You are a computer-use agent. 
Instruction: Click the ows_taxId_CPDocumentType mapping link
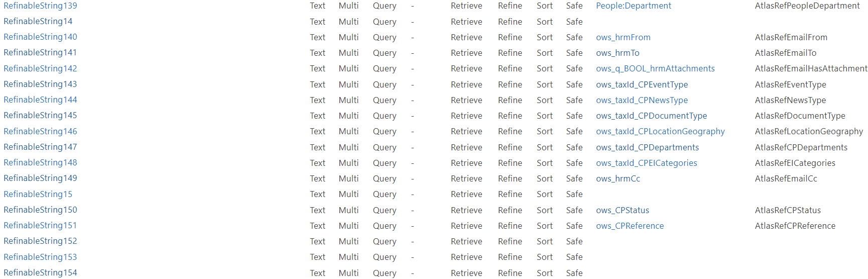click(651, 116)
